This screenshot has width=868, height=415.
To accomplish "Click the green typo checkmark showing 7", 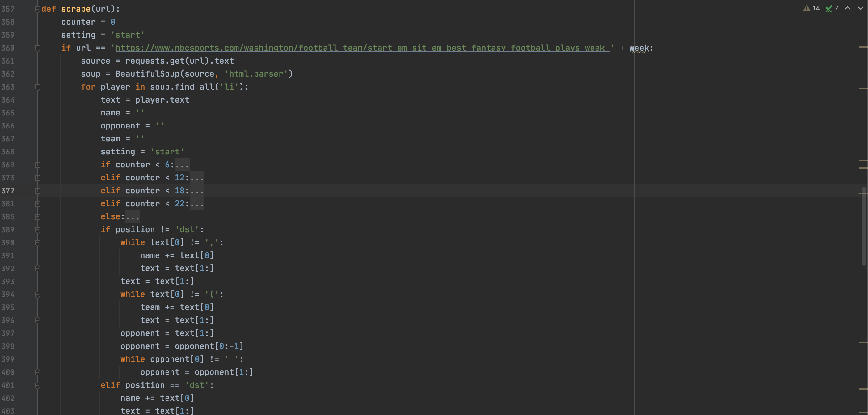I will (x=832, y=8).
